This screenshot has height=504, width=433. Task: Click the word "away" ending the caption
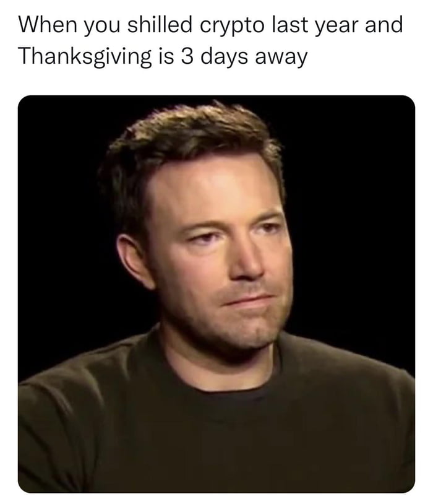click(281, 59)
